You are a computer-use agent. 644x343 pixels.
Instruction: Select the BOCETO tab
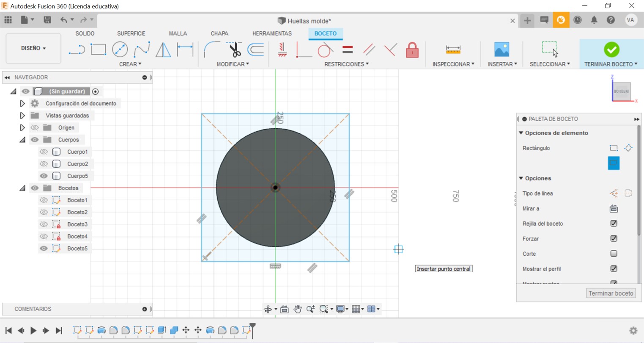coord(326,33)
